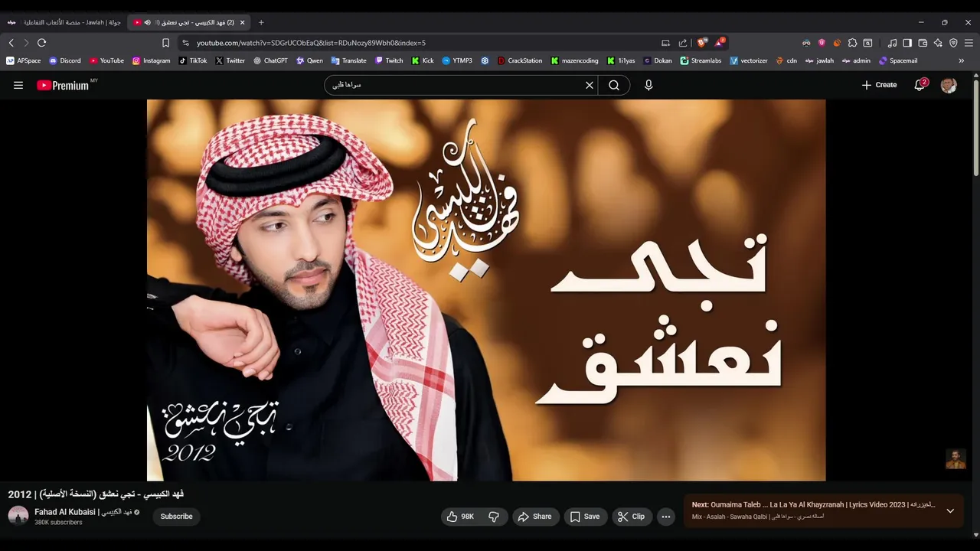
Task: Like the video with thumbs up
Action: point(460,517)
